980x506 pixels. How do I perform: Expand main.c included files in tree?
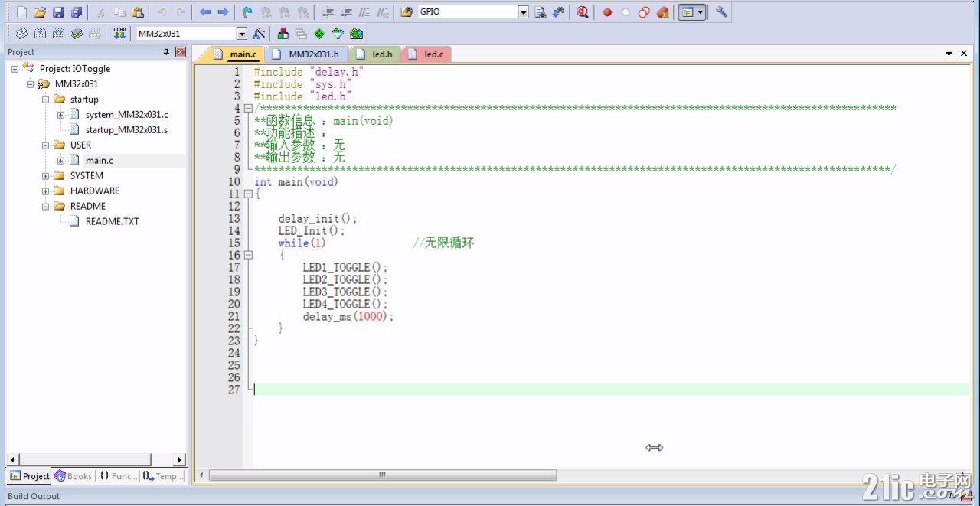click(60, 161)
